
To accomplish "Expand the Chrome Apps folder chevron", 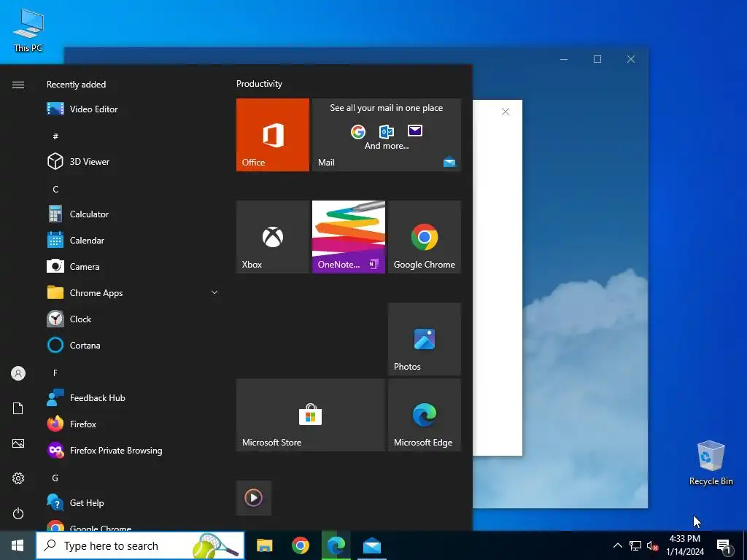I will (214, 292).
